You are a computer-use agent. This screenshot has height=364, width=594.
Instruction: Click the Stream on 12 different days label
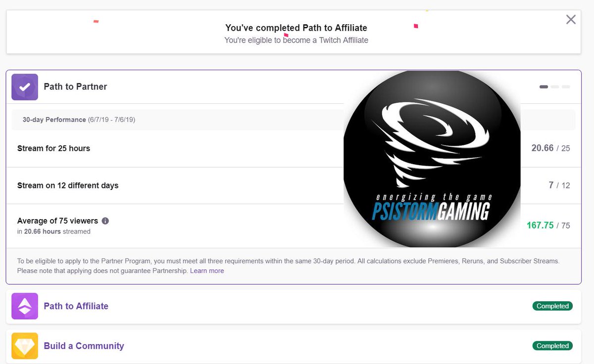point(68,185)
